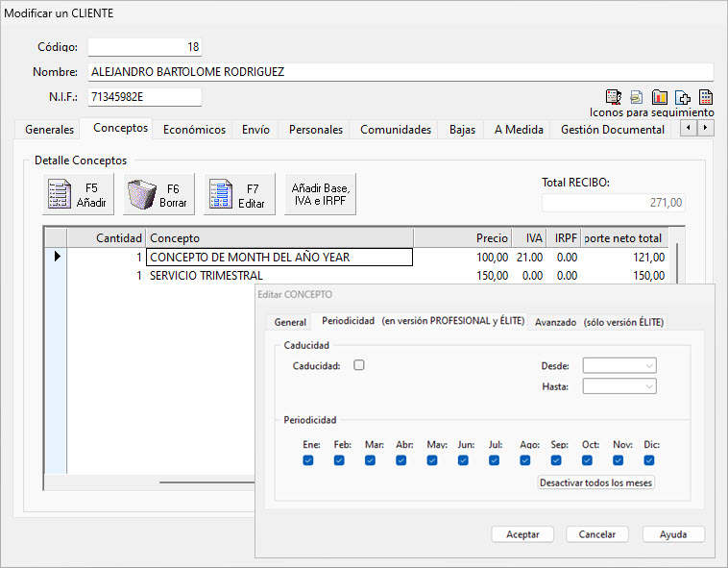The width and height of the screenshot is (728, 568).
Task: Open the Avanzado tab in Editar CONCEPTO
Action: (x=599, y=322)
